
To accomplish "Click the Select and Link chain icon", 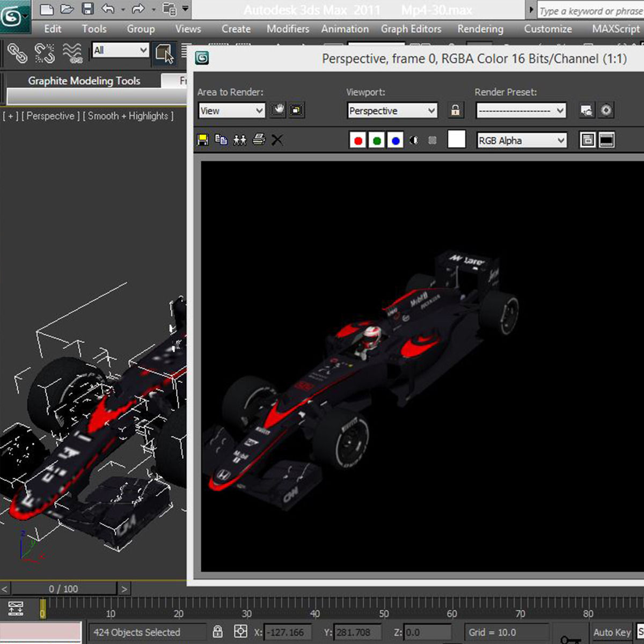I will click(17, 53).
